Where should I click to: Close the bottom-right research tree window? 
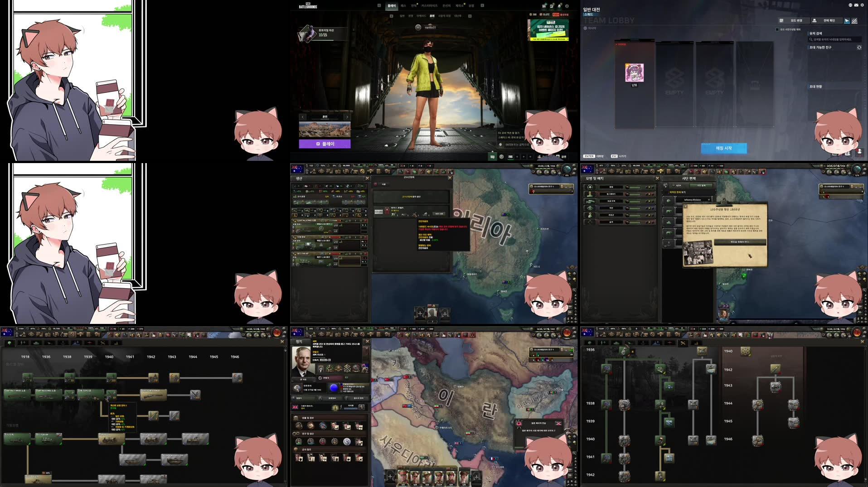click(862, 342)
